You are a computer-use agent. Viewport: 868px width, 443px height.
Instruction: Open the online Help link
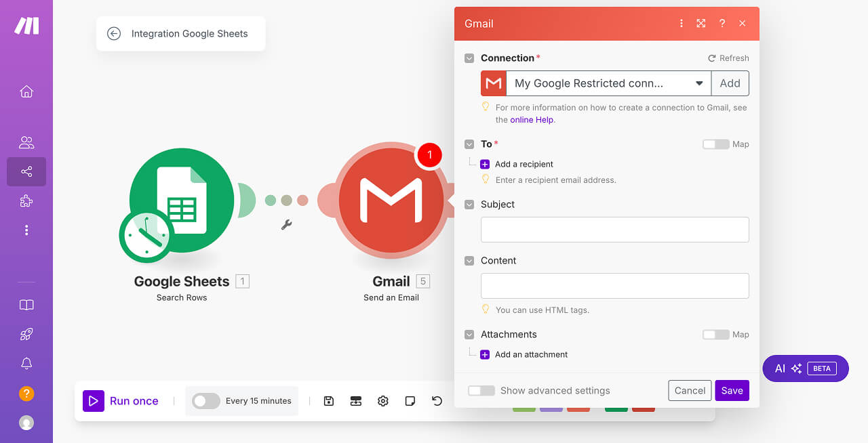point(532,120)
